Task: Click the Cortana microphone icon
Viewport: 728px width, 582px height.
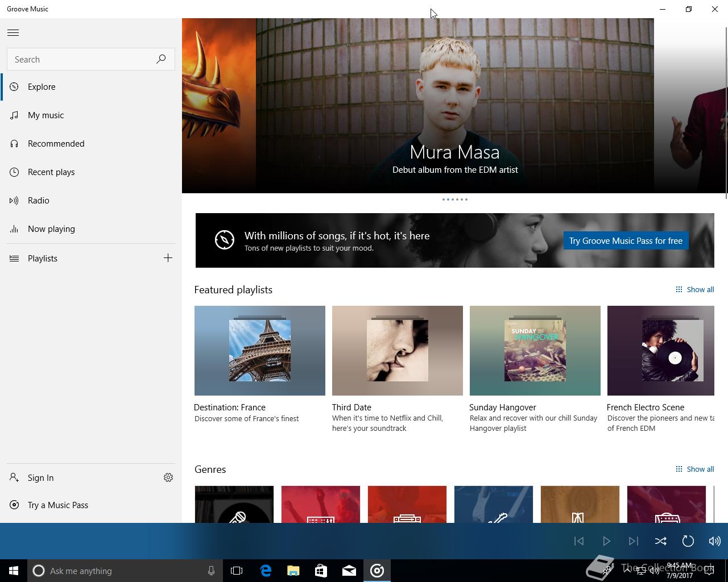Action: pyautogui.click(x=211, y=571)
